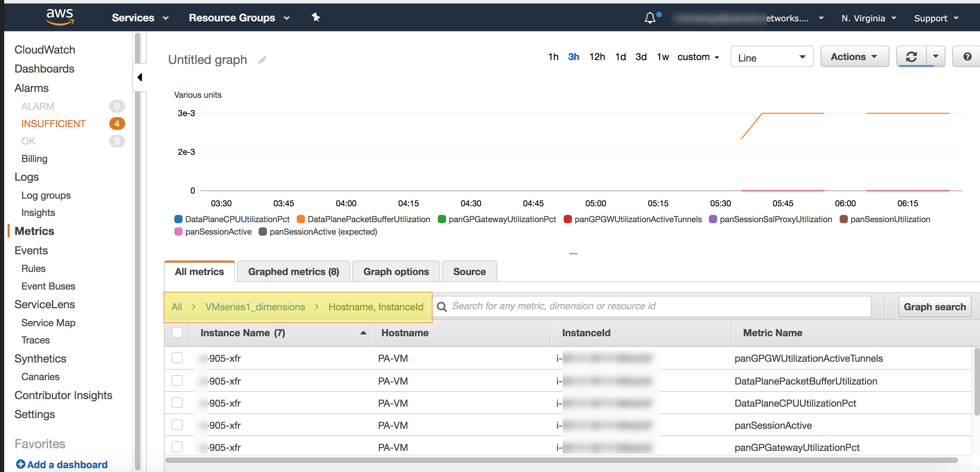Refresh the graph with the refresh icon

click(911, 57)
